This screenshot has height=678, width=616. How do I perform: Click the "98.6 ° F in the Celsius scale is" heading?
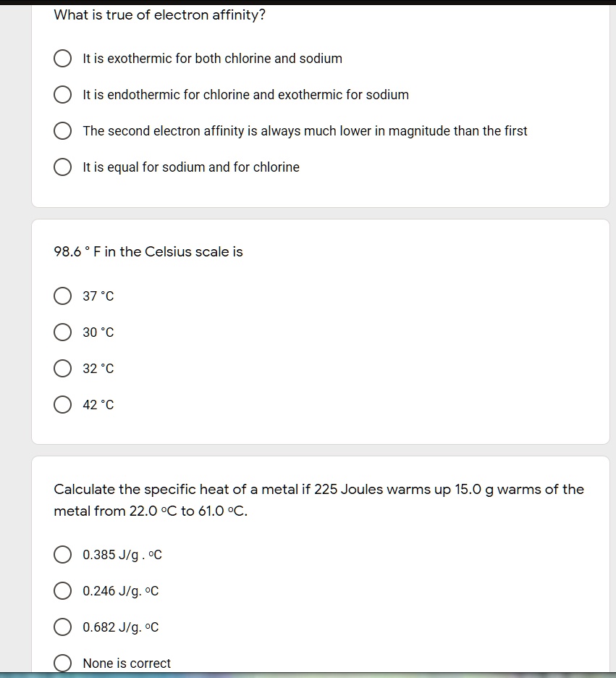148,252
